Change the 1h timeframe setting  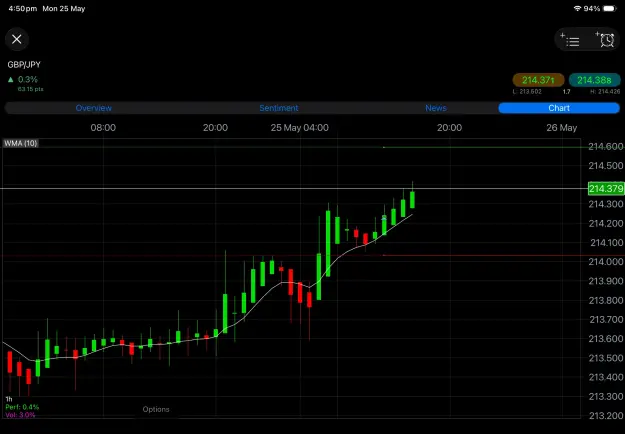[x=9, y=399]
